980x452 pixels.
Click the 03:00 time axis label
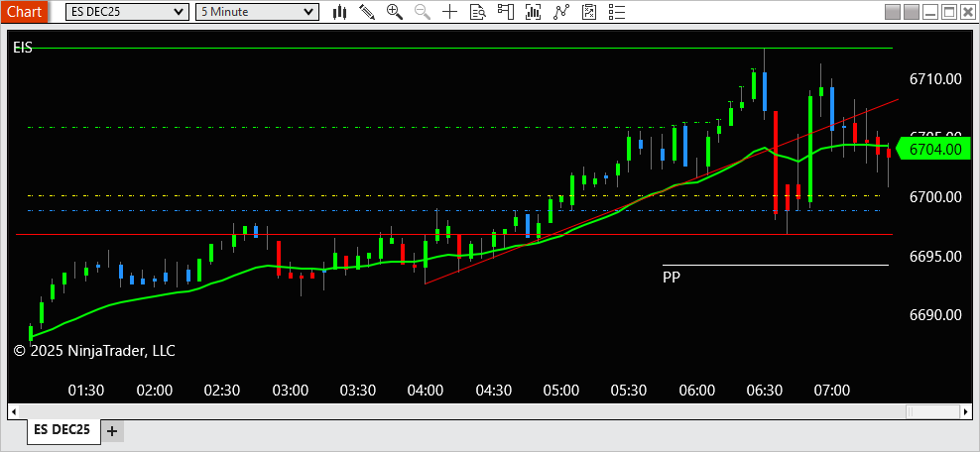pos(290,391)
